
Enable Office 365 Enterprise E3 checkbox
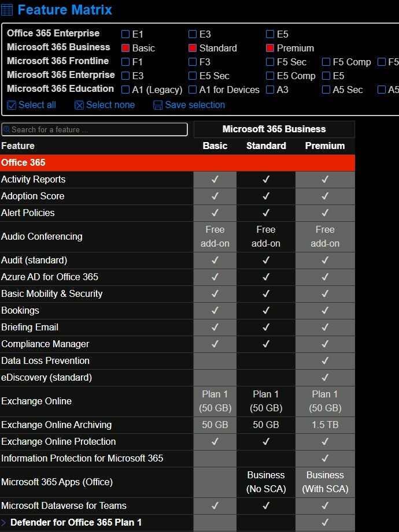coord(193,34)
